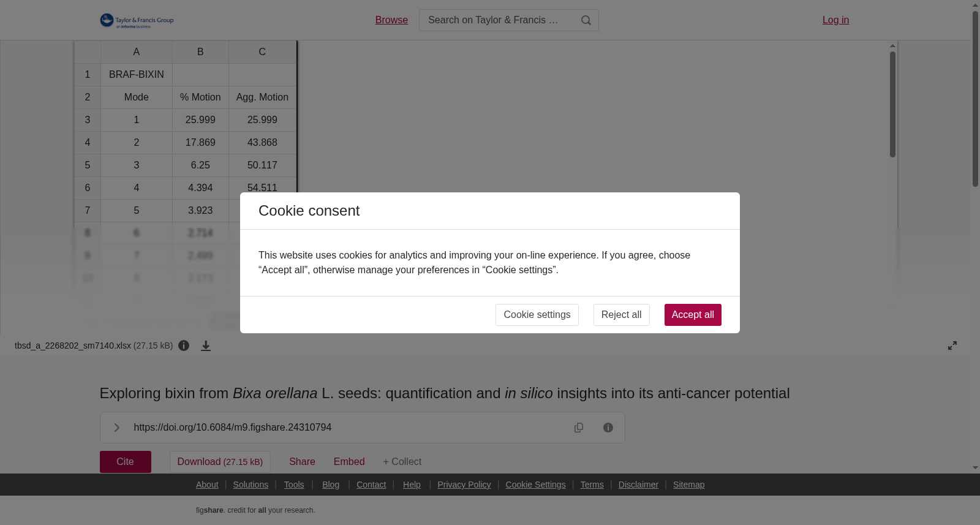Screen dimensions: 980x525
Task: Open Contact footer link
Action: tap(371, 485)
